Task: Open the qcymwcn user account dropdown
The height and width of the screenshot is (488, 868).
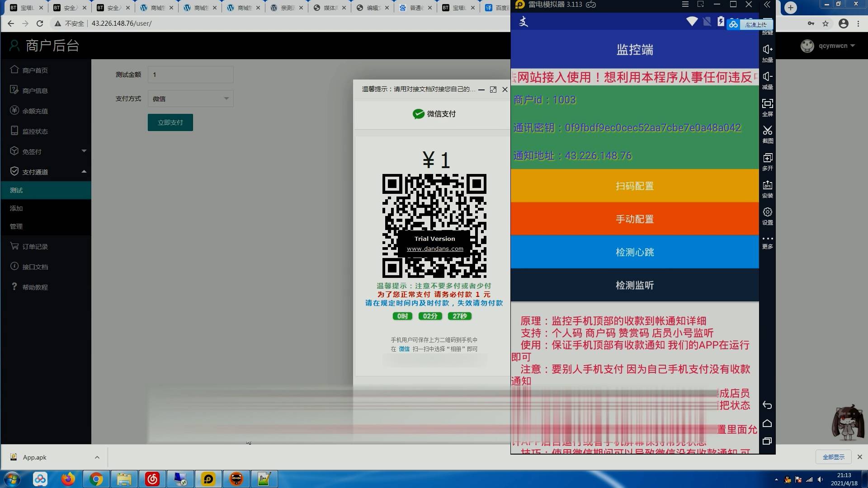Action: click(828, 46)
